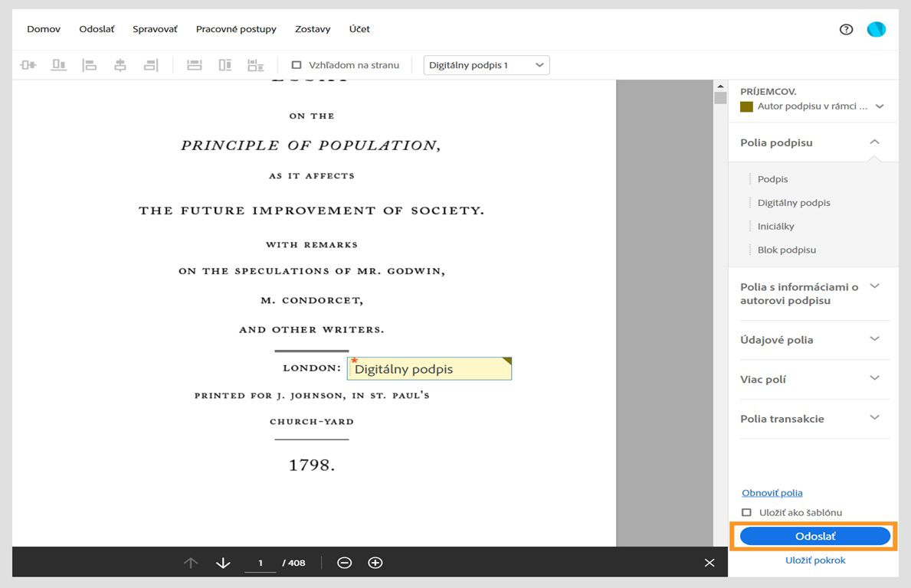Open the Spravovať menu
The image size is (911, 588).
click(155, 29)
